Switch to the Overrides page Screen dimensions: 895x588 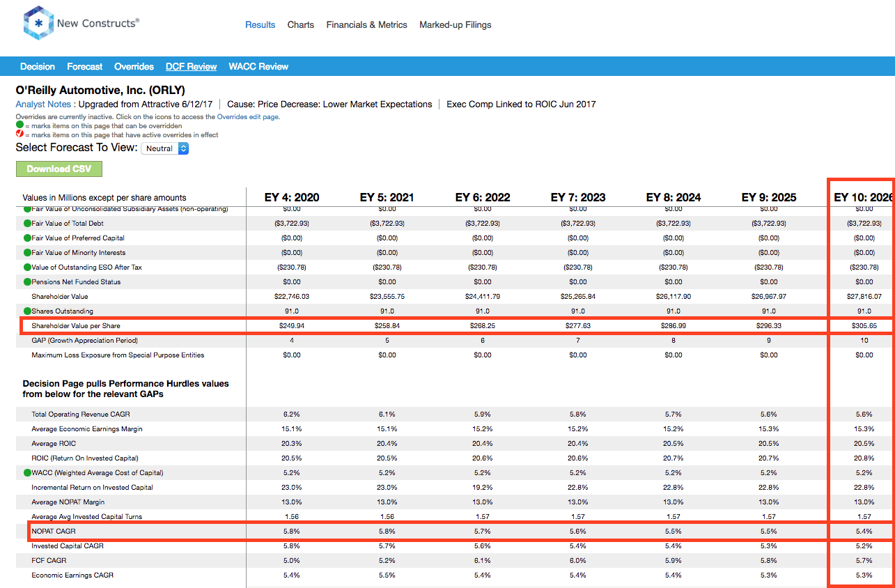tap(134, 67)
